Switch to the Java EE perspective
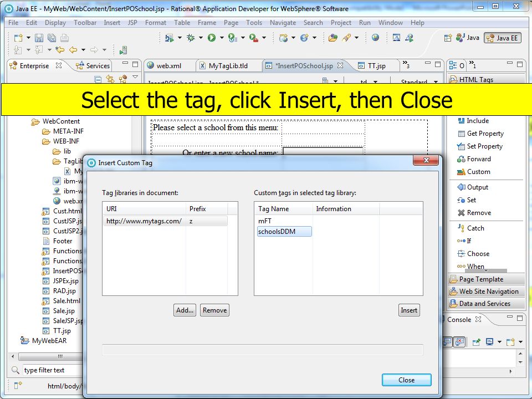The width and height of the screenshot is (532, 399). coord(503,38)
